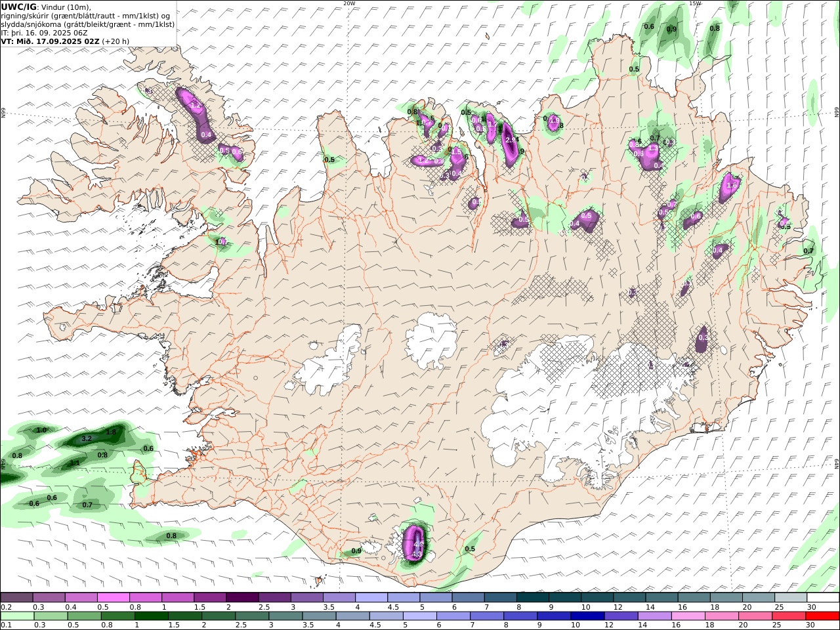Click the bright red 30+ rain legend swatch
Viewport: 840px width, 630px height.
click(822, 616)
